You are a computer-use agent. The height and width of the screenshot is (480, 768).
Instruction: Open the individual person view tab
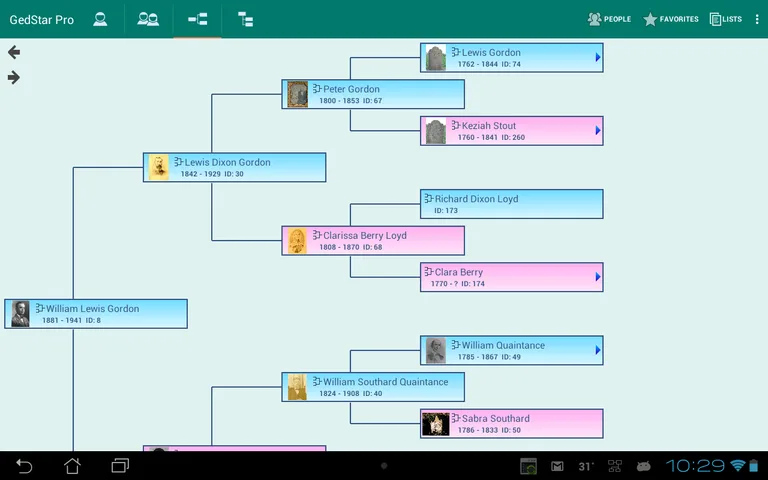click(x=100, y=20)
